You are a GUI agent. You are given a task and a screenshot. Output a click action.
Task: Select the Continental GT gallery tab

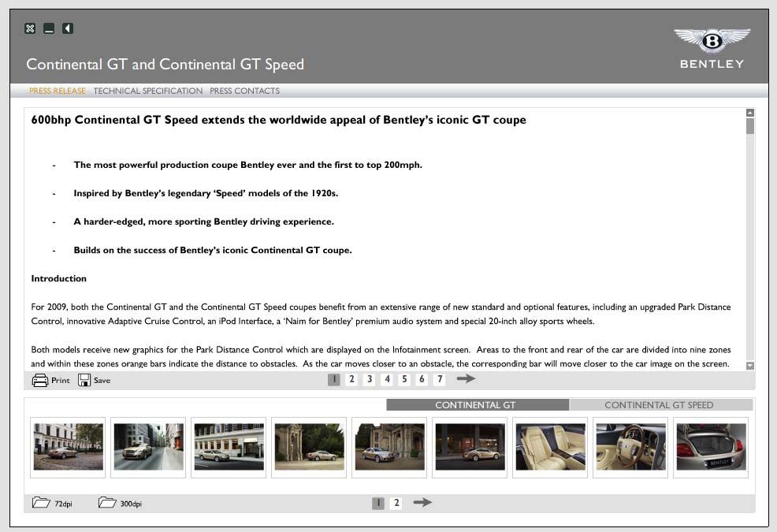coord(478,405)
